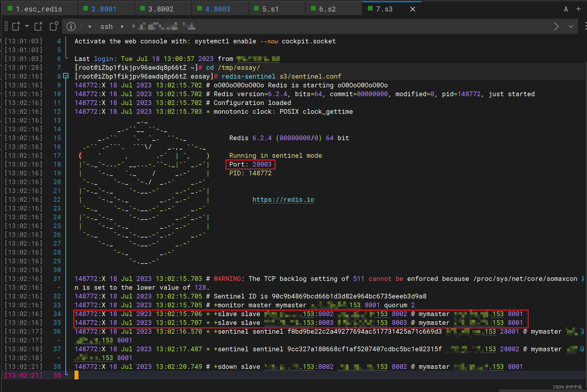Click the cursor block on line 39

point(76,375)
